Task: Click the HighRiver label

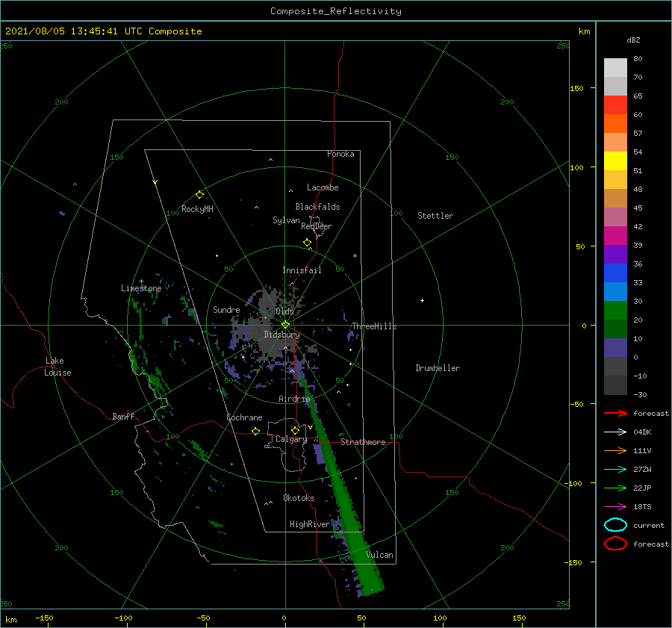Action: pos(310,524)
